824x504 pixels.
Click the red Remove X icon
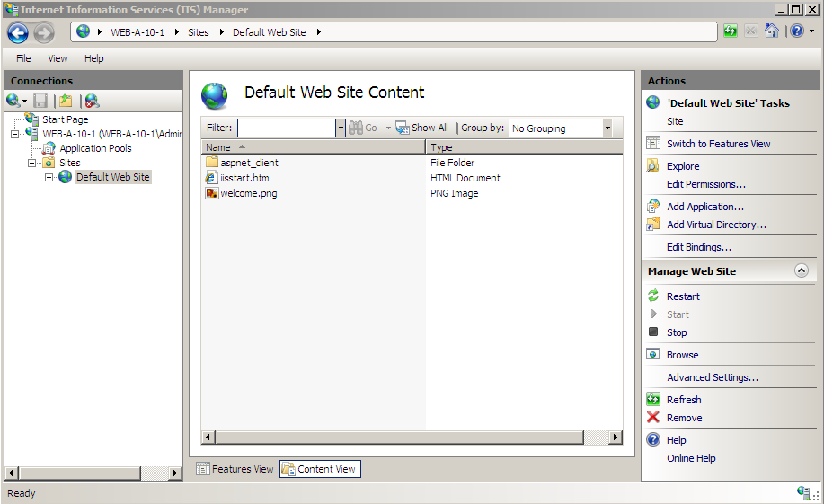tap(652, 417)
